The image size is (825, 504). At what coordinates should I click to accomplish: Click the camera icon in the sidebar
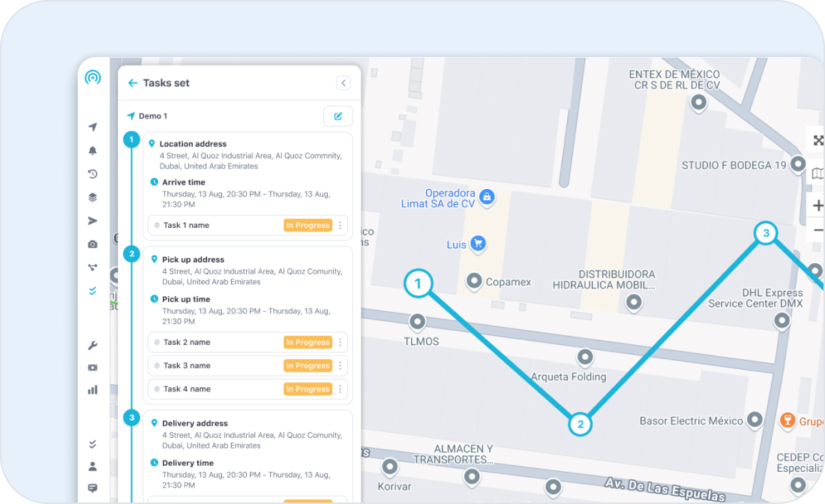coord(92,244)
